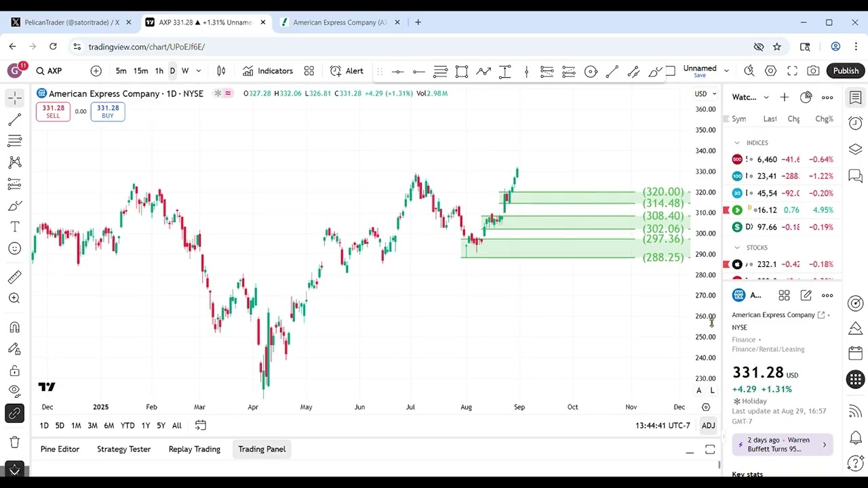Click the BUY 331.28 button

pos(108,112)
